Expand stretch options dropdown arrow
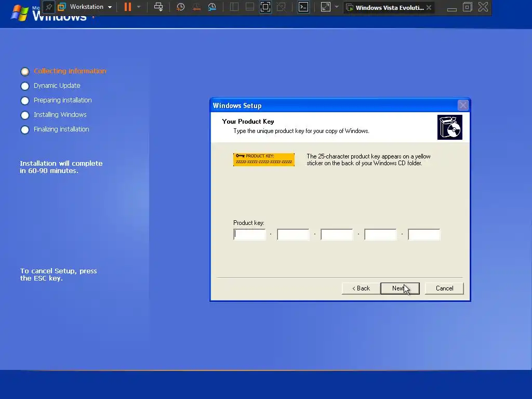Image resolution: width=532 pixels, height=399 pixels. 337,7
